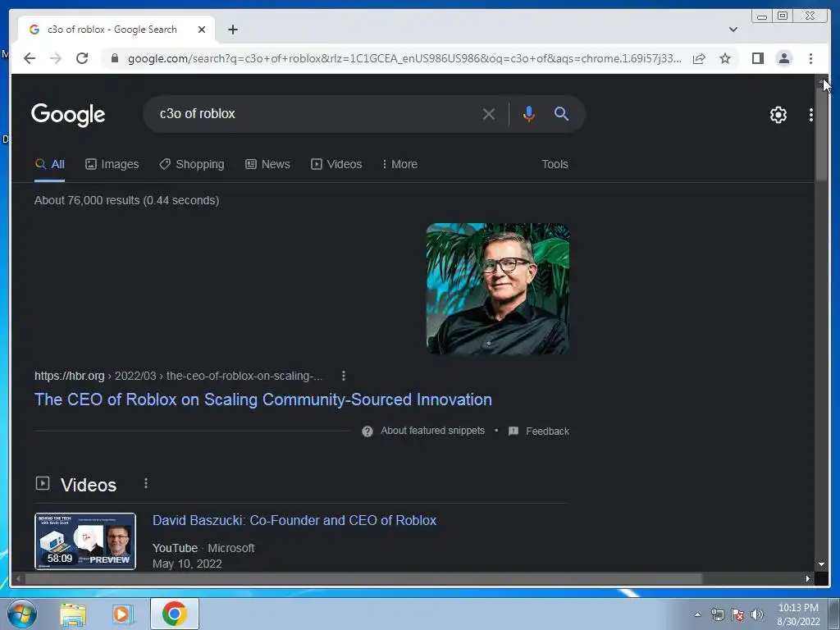Open a new tab with plus
Image resolution: width=840 pixels, height=630 pixels.
(232, 30)
